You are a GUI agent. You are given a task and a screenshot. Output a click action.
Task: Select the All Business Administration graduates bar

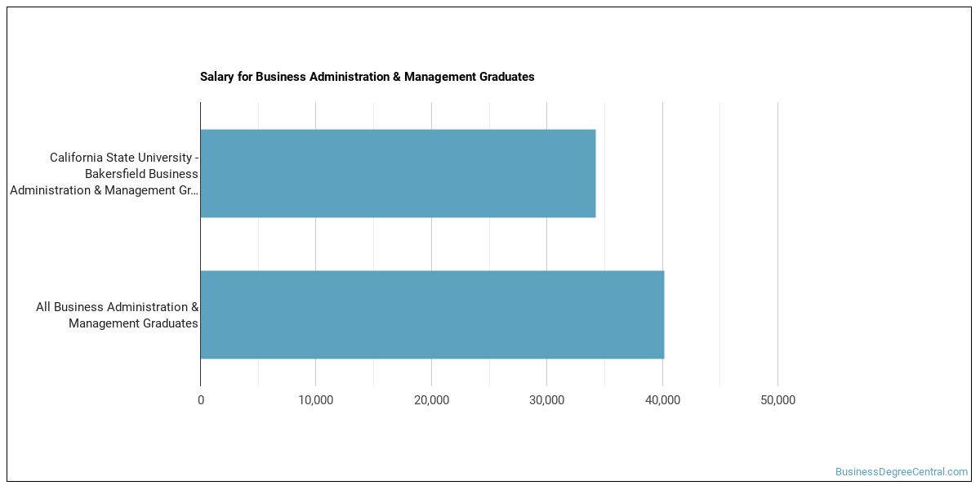[x=432, y=314]
